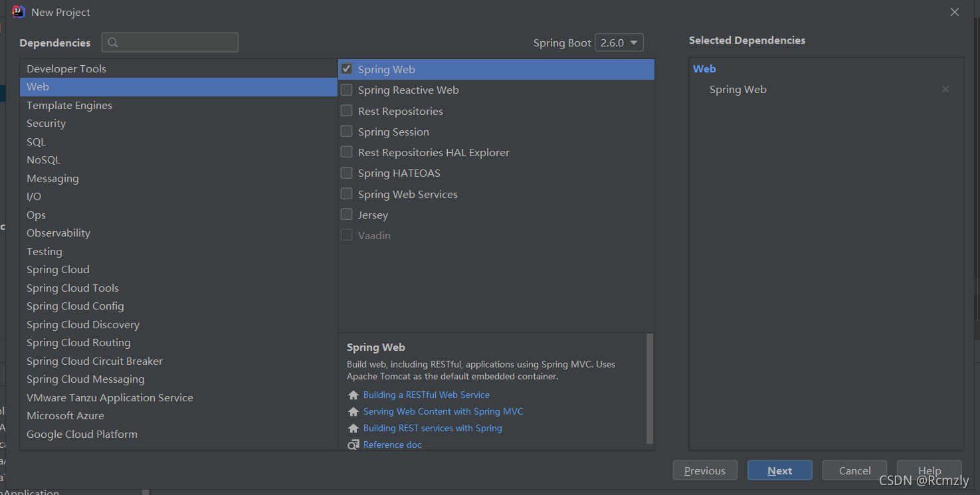Click house icon beside Serving Web Content

click(x=353, y=412)
